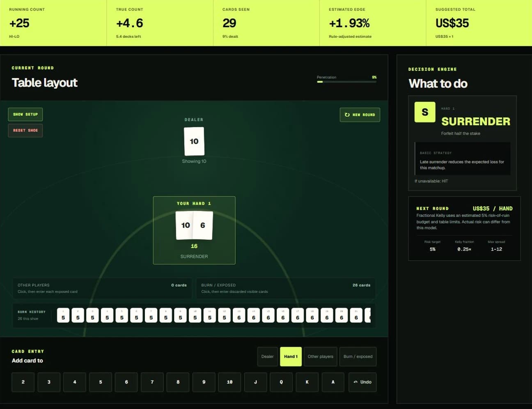Click the True Count +4.6 value
The height and width of the screenshot is (409, 532).
coord(130,23)
